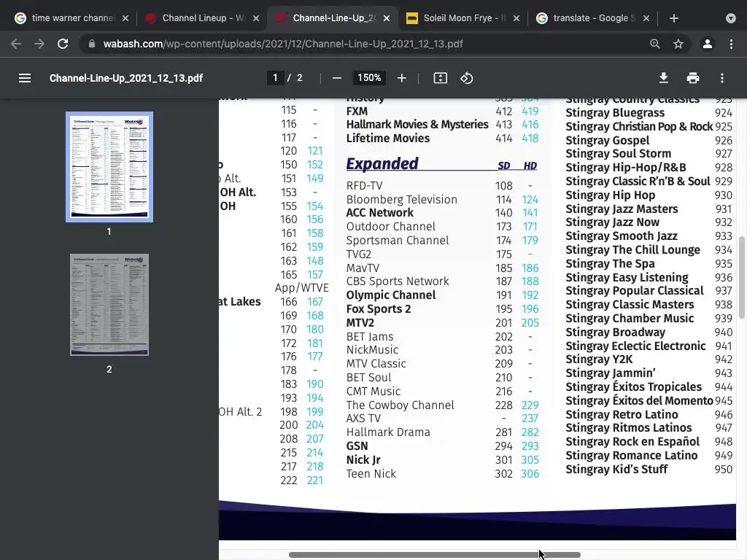The image size is (747, 560).
Task: Click CBS Sports Network entry
Action: pos(398,281)
